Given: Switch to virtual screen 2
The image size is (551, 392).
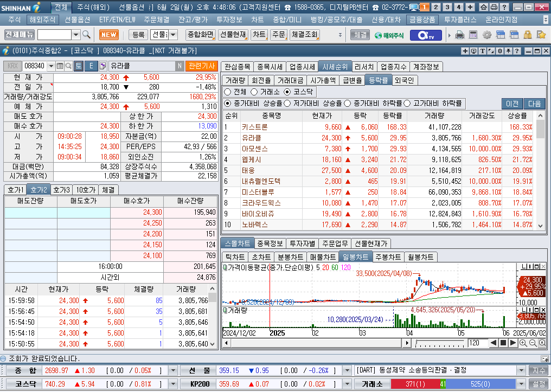Looking at the screenshot, I should [x=435, y=7].
